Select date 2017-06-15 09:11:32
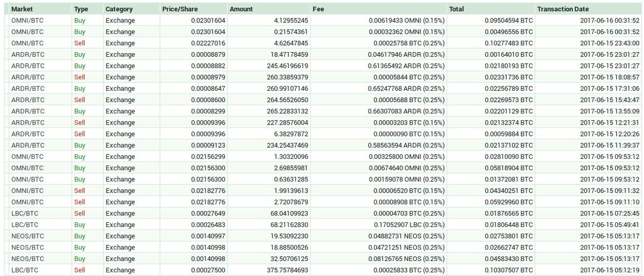 pyautogui.click(x=610, y=191)
